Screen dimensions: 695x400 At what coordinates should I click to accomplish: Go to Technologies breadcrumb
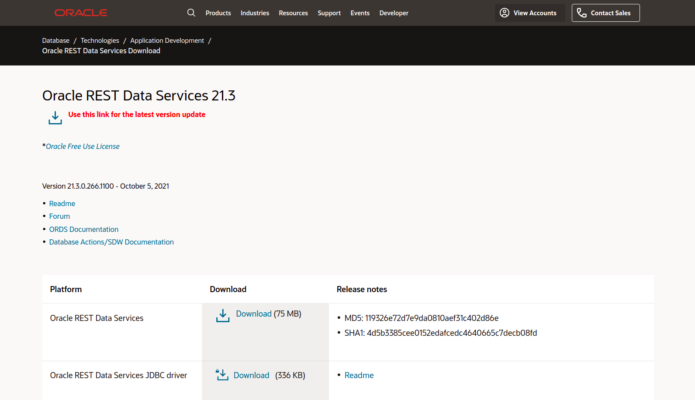100,40
